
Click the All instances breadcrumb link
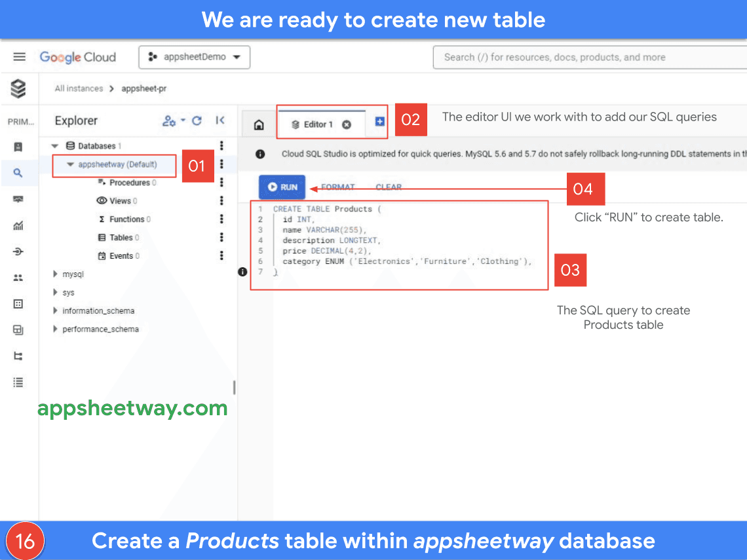pyautogui.click(x=79, y=88)
